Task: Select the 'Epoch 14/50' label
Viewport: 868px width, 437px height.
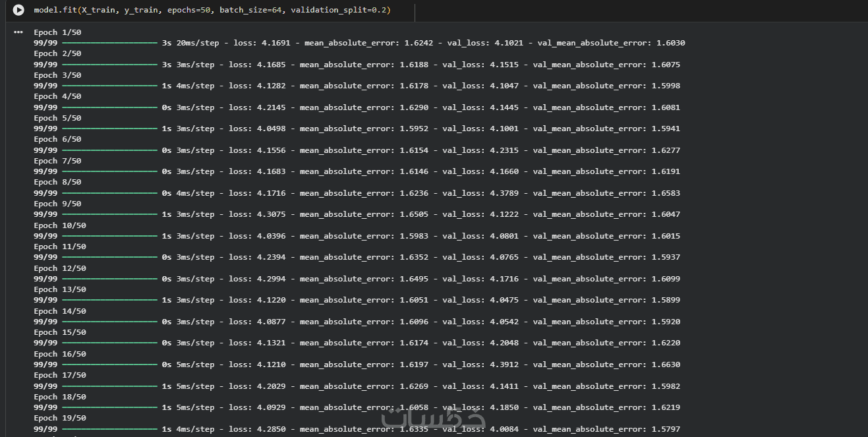Action: [x=60, y=311]
